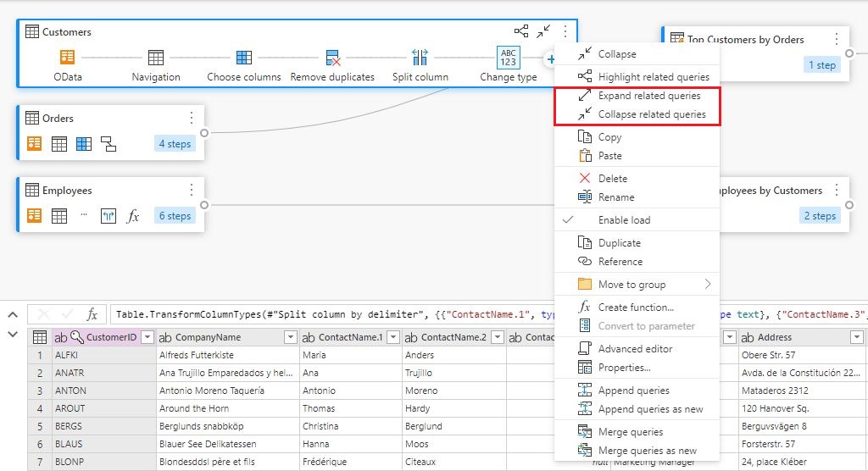The width and height of the screenshot is (868, 471).
Task: Click the Alfreds Futterkiste cell
Action: [197, 355]
